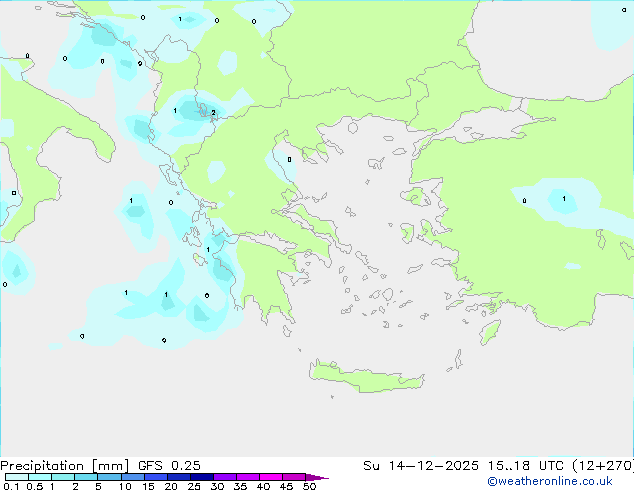Click the island of Rhodes
Image resolution: width=634 pixels, height=490 pixels.
[489, 332]
